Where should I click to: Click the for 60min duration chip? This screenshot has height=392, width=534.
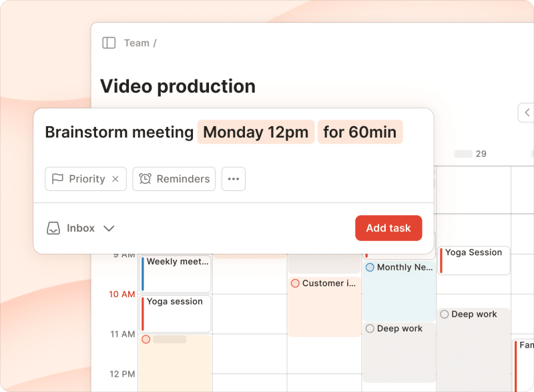coord(360,132)
